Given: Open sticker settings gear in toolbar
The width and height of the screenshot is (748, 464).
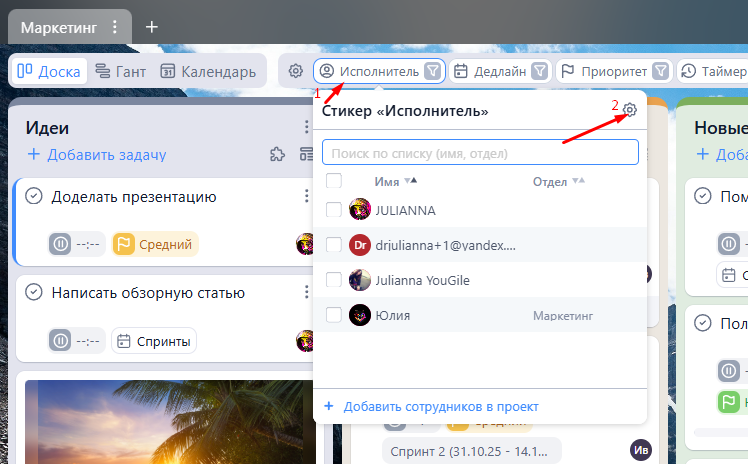Looking at the screenshot, I should coord(296,71).
